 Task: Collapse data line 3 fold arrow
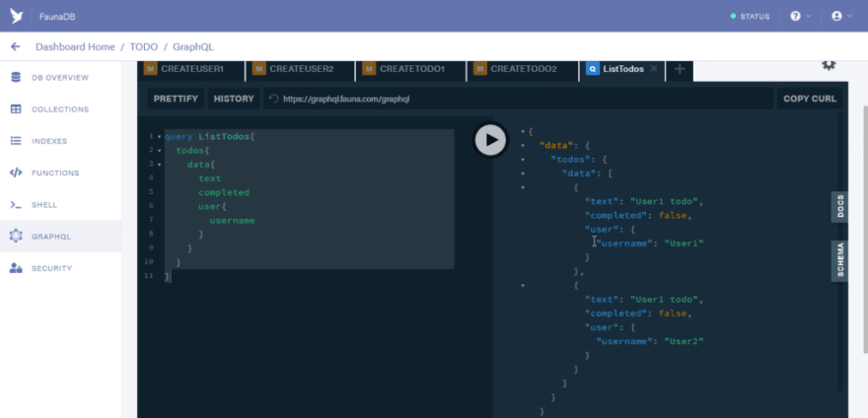coord(160,165)
